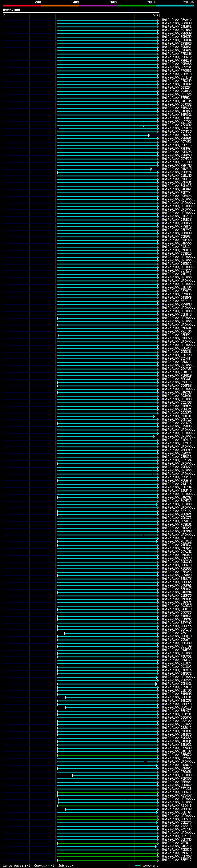Click the UniRef100_Q2H734 hit label

177,487
